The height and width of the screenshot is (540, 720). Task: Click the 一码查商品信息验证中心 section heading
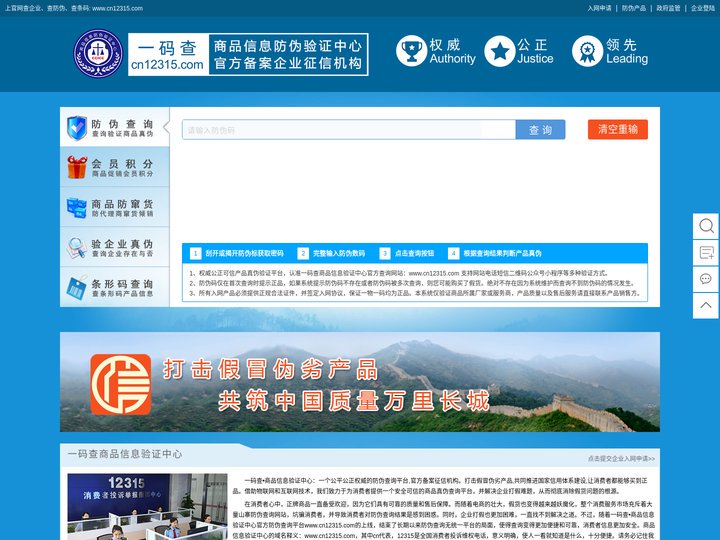click(125, 454)
